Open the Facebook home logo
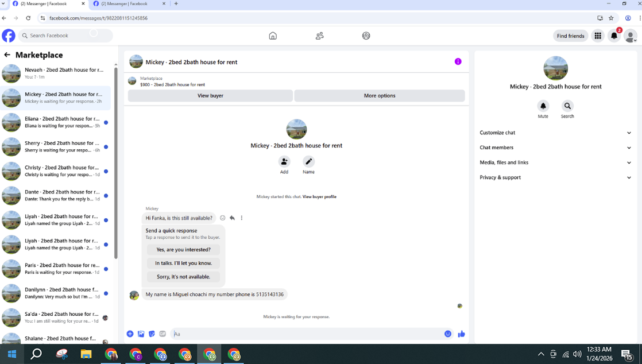The width and height of the screenshot is (642, 364). point(9,36)
